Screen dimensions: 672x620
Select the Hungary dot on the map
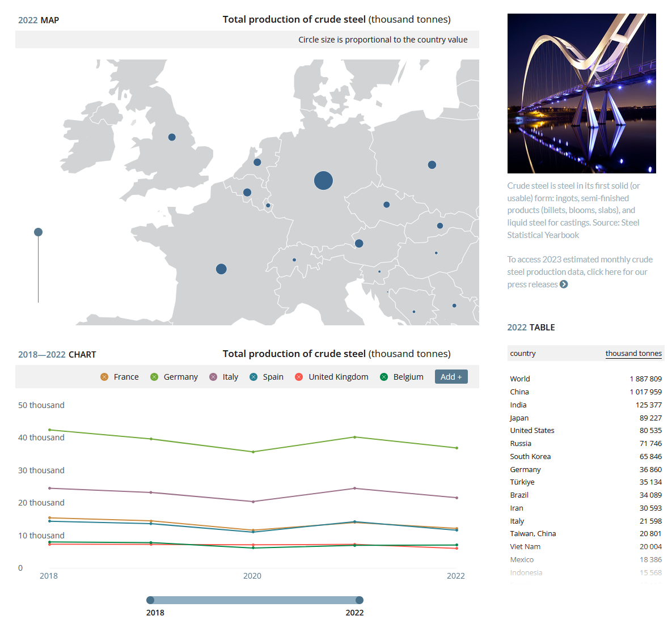pos(436,253)
